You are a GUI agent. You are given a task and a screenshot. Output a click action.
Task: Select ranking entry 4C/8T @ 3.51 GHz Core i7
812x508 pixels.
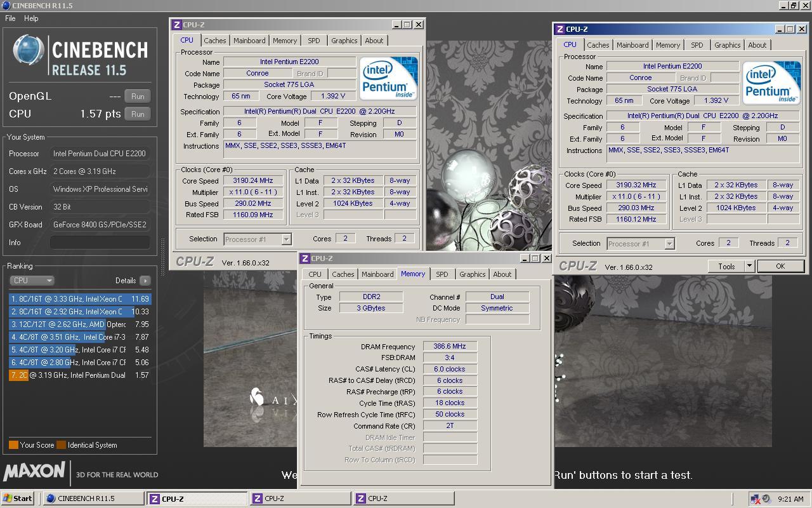[x=80, y=337]
